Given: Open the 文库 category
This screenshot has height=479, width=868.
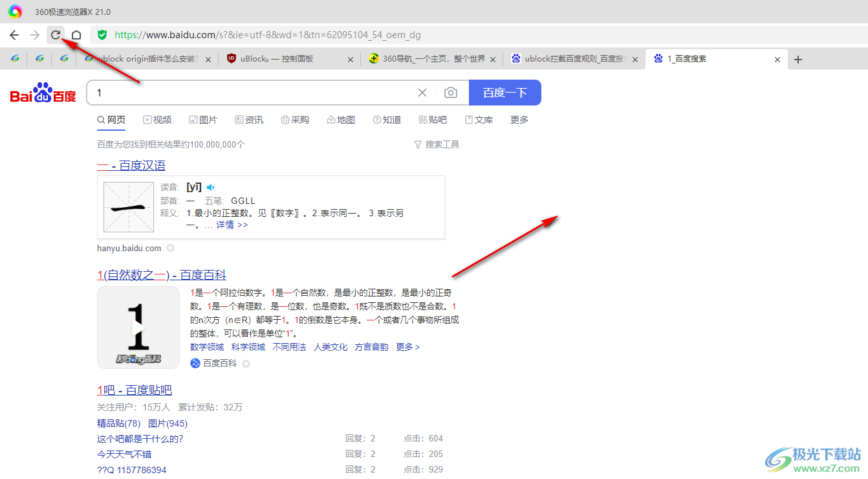Looking at the screenshot, I should tap(479, 120).
